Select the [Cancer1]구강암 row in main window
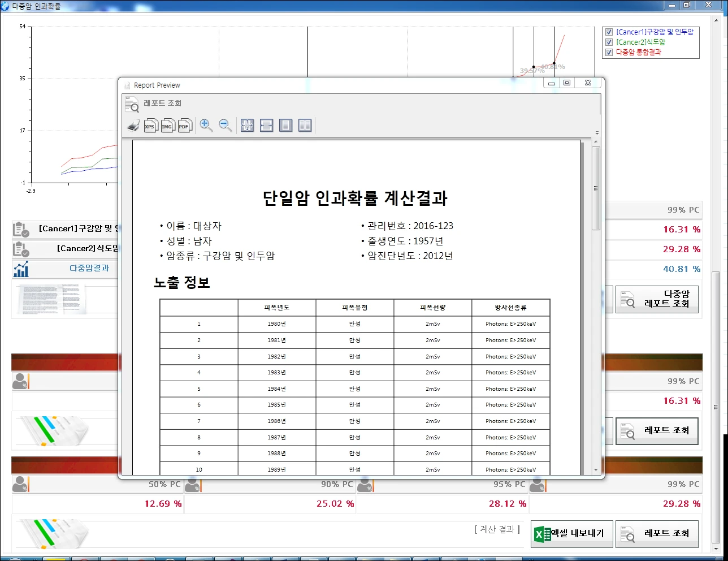This screenshot has width=728, height=561. 66,229
